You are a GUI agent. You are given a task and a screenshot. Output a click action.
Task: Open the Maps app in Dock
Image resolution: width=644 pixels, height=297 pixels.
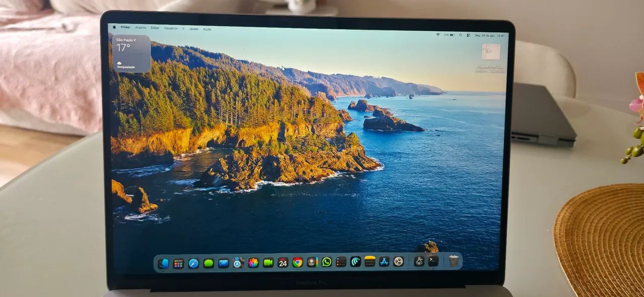[238, 262]
